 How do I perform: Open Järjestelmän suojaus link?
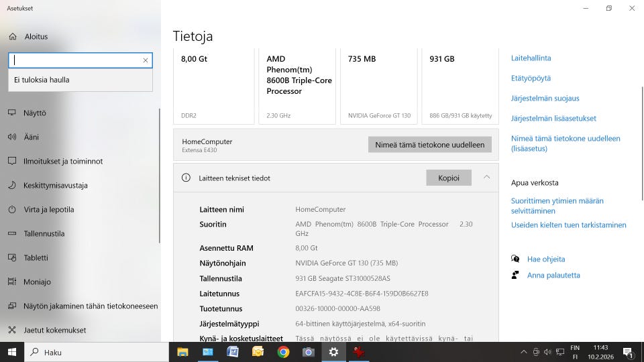click(x=545, y=98)
